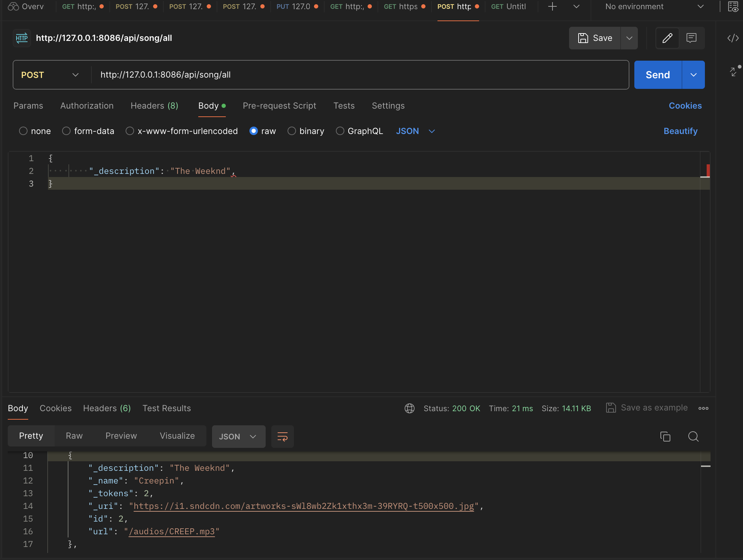Click the red error marker in editor minimap
The width and height of the screenshot is (743, 560).
(x=708, y=170)
